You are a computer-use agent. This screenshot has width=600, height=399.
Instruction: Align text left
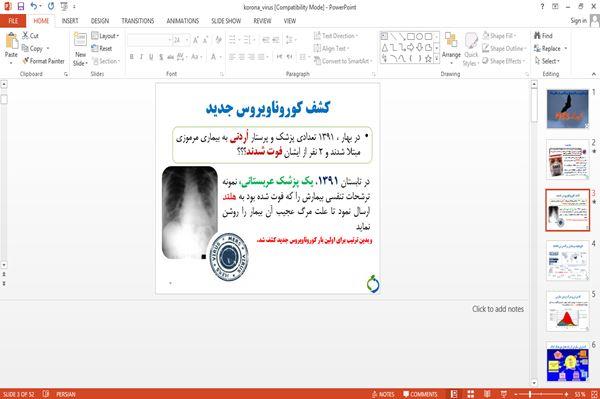coord(232,57)
